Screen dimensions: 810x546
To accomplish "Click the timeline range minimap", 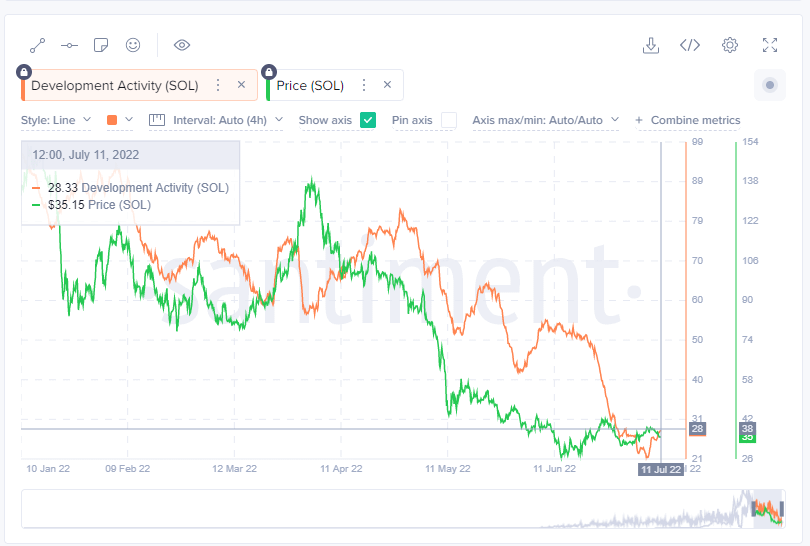I will click(400, 508).
